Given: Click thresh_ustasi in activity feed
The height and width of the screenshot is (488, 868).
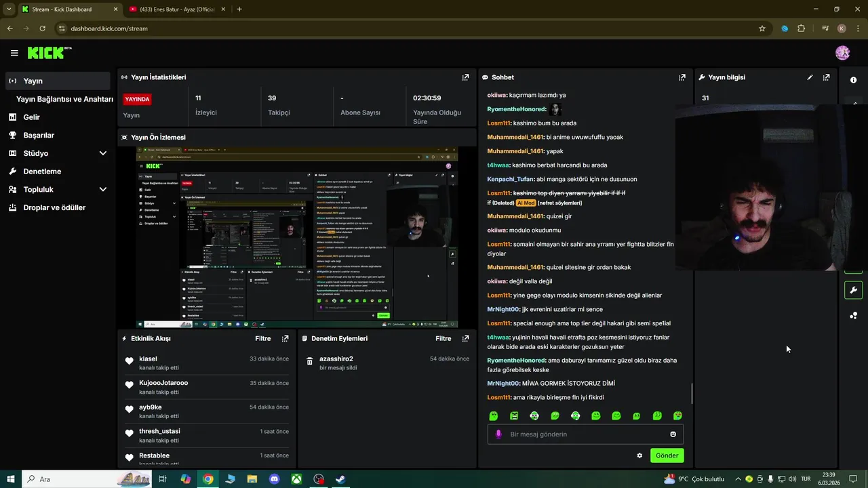Looking at the screenshot, I should coord(159,431).
